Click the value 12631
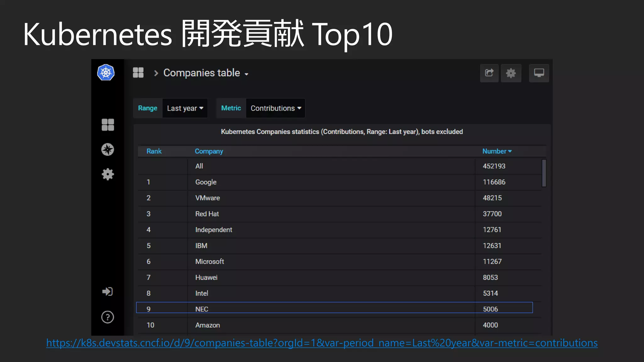 click(x=492, y=246)
